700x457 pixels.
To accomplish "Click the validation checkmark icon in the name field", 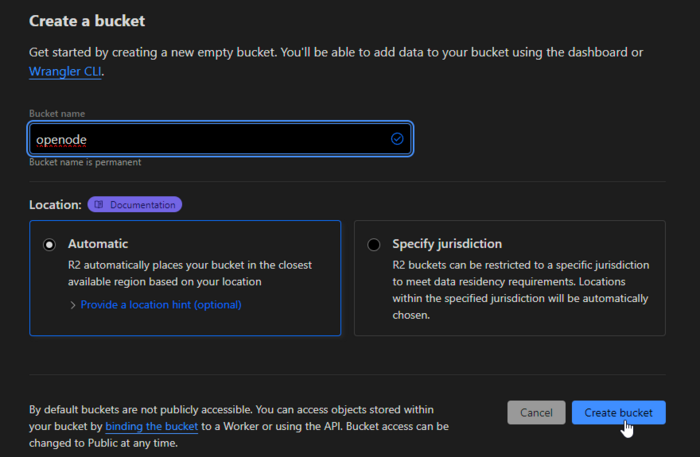I will 397,139.
